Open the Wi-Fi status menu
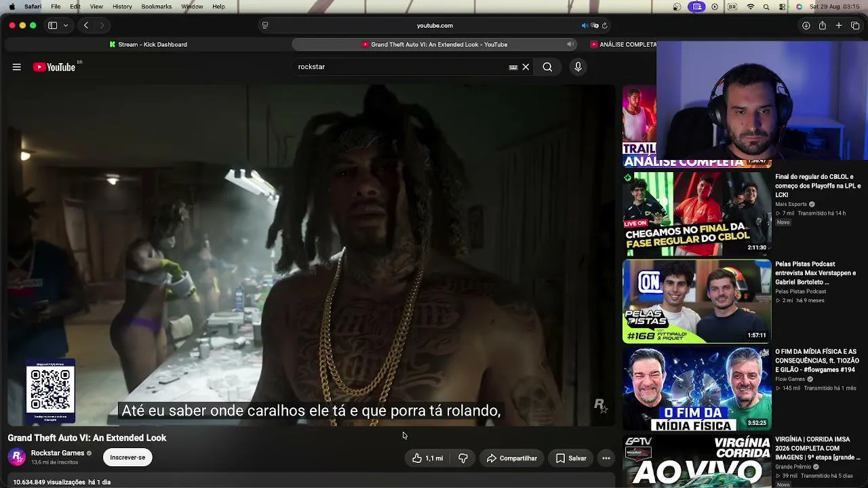The height and width of the screenshot is (488, 868). click(x=750, y=7)
